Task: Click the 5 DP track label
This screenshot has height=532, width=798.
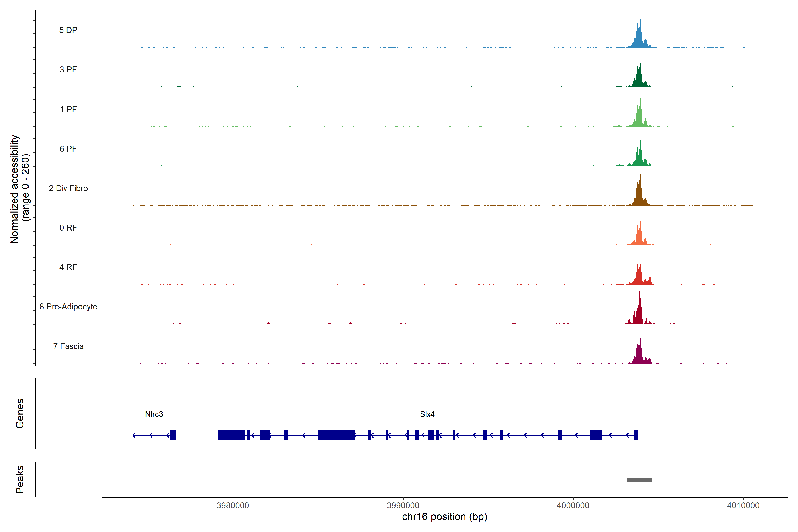Action: 68,30
